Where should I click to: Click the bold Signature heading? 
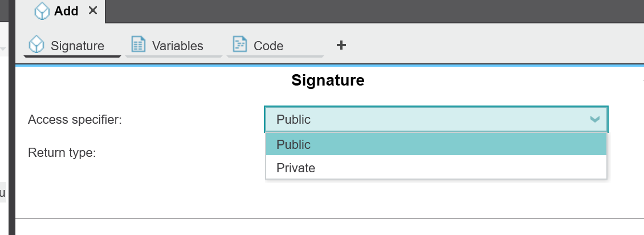coord(328,80)
